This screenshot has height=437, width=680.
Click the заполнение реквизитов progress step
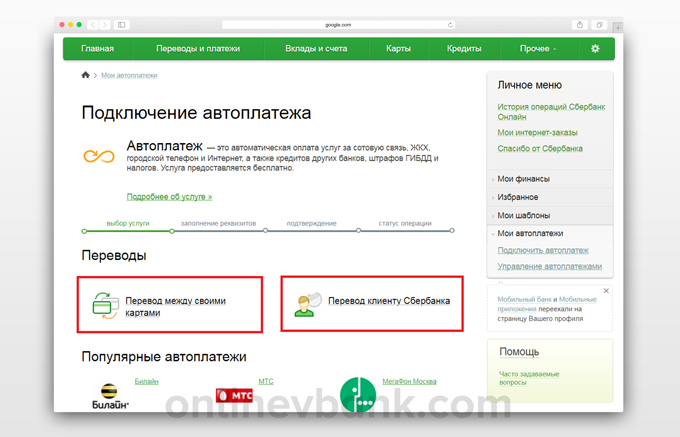point(218,223)
